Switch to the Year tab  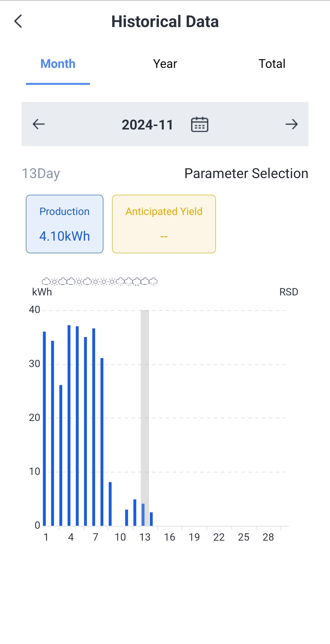tap(165, 64)
